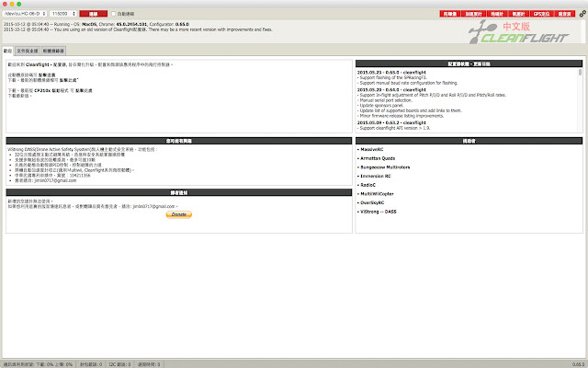Click jimlin0717@gmail.com in the ViStrong feature list

(55, 180)
